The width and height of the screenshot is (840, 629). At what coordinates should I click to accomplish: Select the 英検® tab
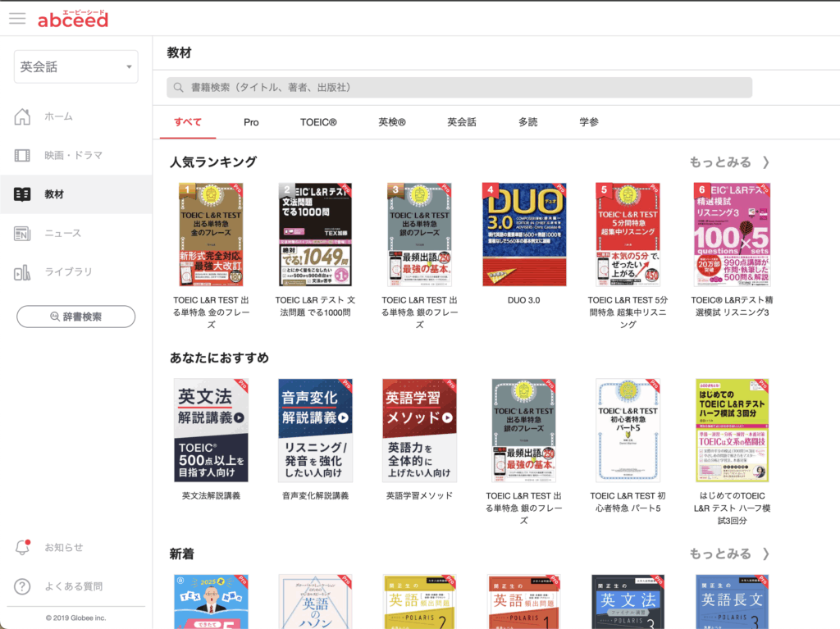point(392,122)
